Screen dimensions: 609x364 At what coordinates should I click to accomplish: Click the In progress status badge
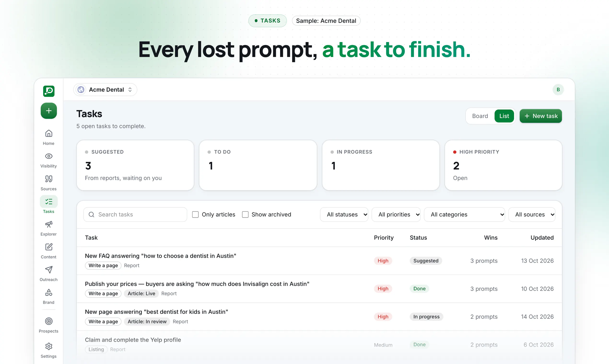[x=426, y=317]
